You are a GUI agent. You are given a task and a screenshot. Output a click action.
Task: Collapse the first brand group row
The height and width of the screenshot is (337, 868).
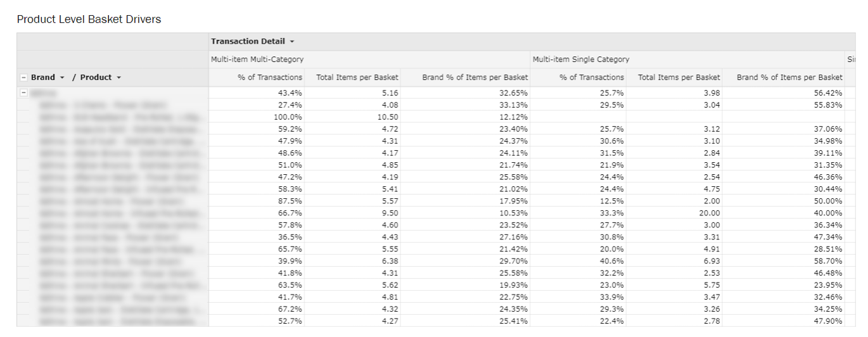point(24,92)
